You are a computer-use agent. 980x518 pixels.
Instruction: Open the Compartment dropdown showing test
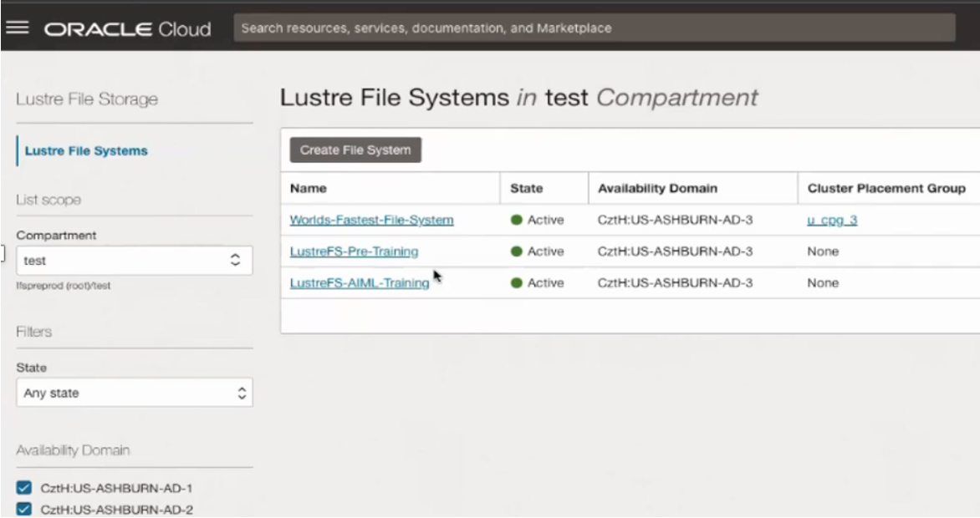tap(135, 261)
